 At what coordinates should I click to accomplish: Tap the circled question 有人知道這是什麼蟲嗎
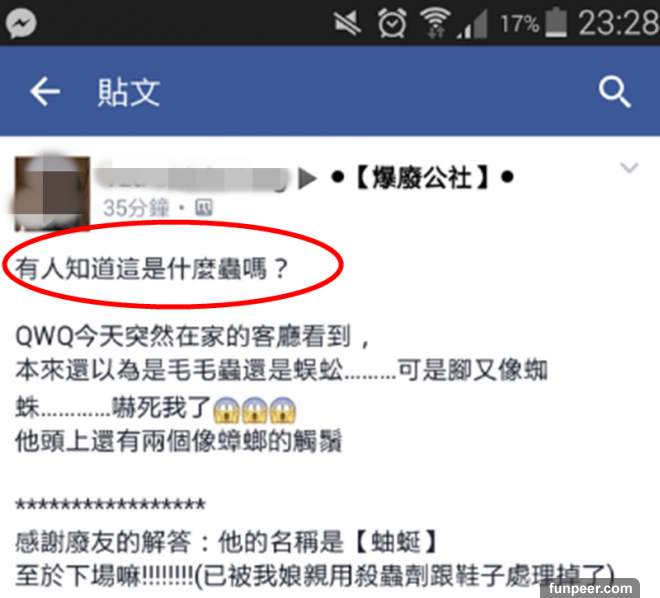[x=152, y=268]
